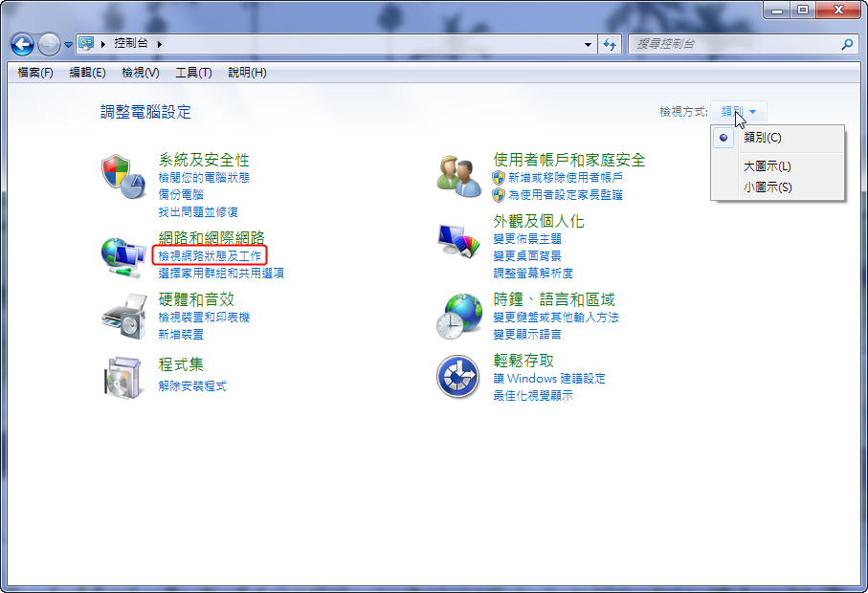The image size is (868, 593).
Task: Click the User Accounts people icon
Action: pyautogui.click(x=458, y=176)
